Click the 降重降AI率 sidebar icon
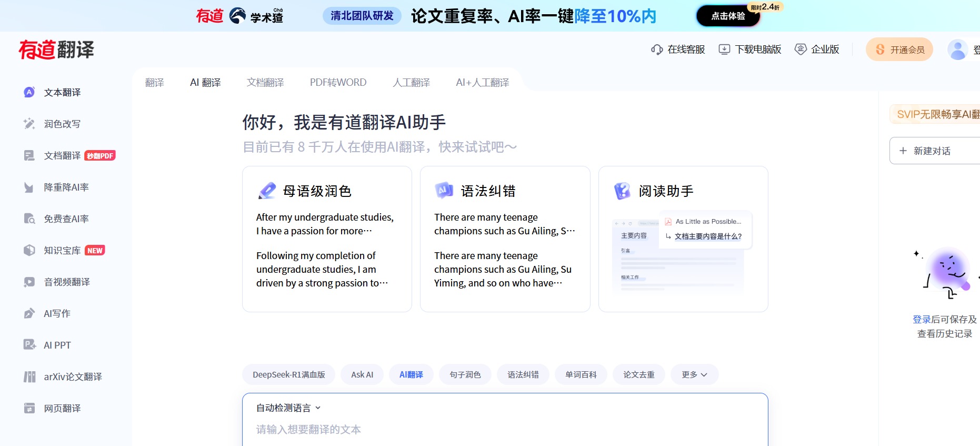 pyautogui.click(x=29, y=187)
